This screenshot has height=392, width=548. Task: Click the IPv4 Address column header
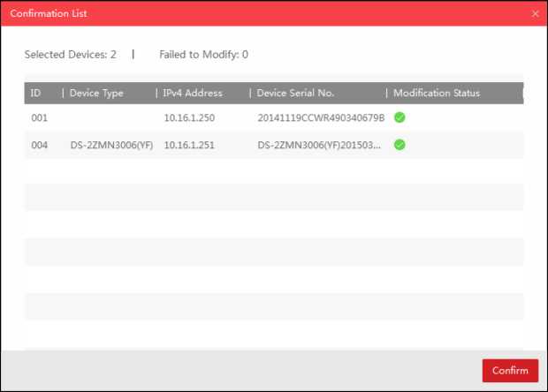[x=193, y=94]
